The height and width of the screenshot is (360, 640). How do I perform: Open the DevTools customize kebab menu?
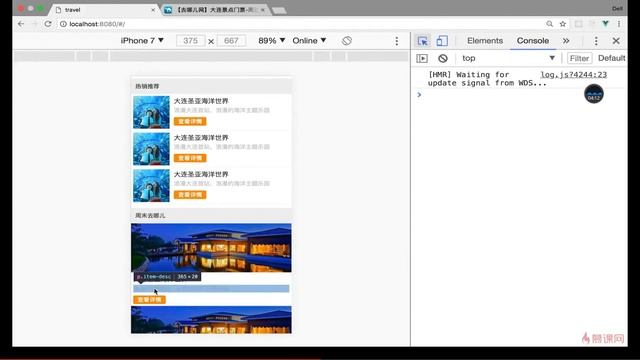point(596,41)
